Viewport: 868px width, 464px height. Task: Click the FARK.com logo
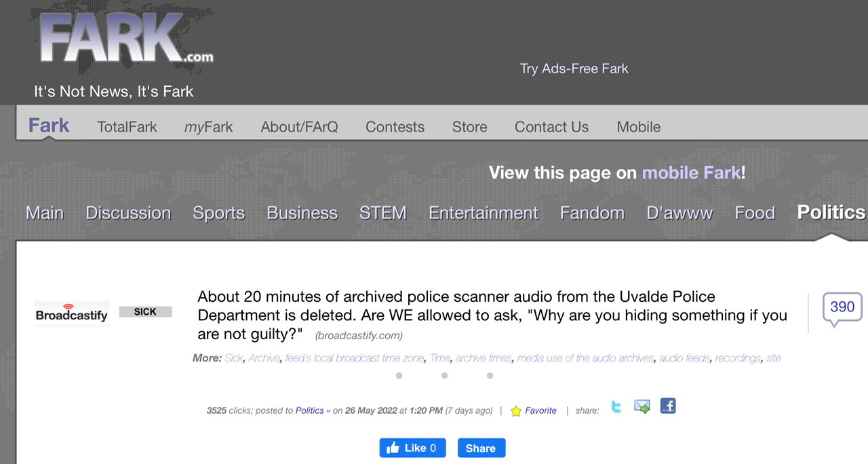tap(126, 40)
